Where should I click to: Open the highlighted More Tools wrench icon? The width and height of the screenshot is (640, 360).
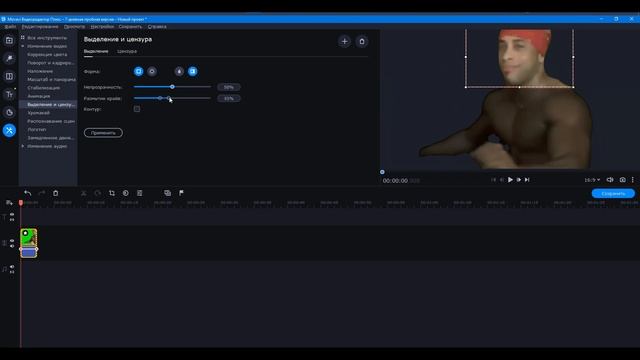click(9, 130)
